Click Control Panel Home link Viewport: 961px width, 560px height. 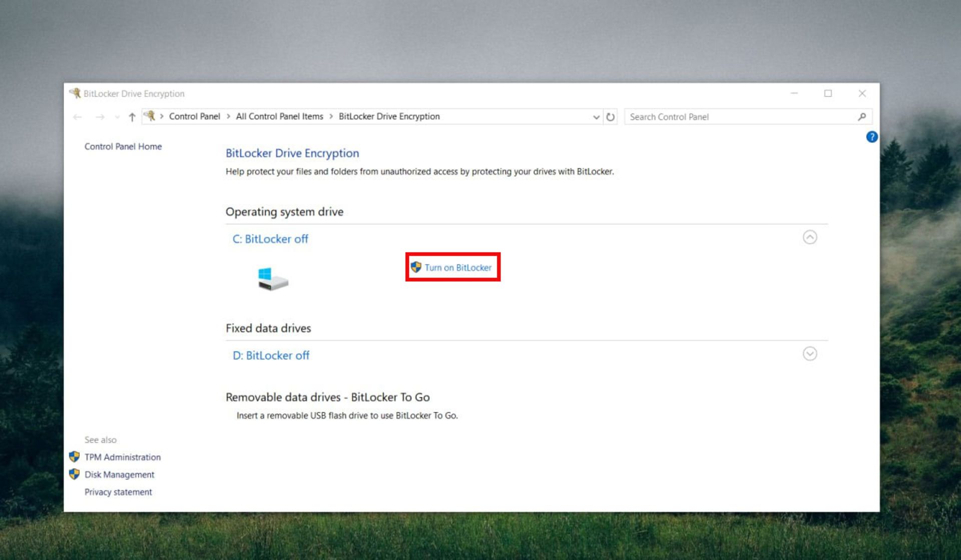coord(123,146)
